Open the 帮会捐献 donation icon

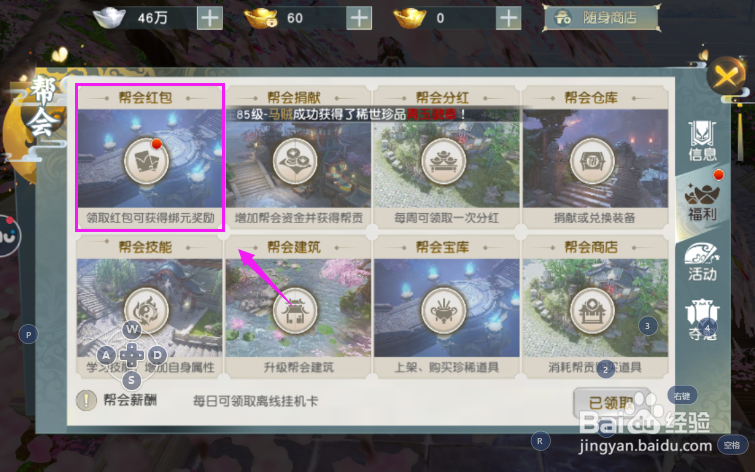click(295, 161)
